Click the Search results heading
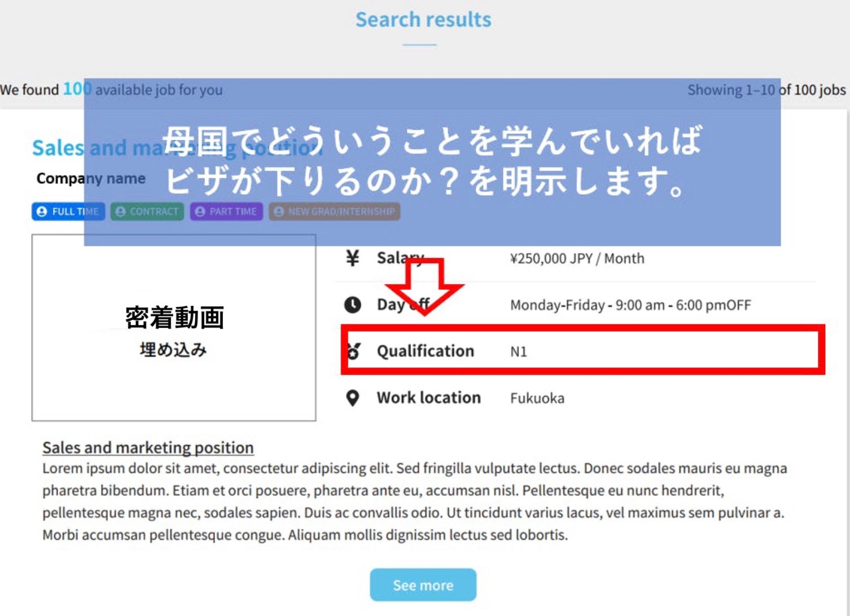This screenshot has height=616, width=850. 423,20
